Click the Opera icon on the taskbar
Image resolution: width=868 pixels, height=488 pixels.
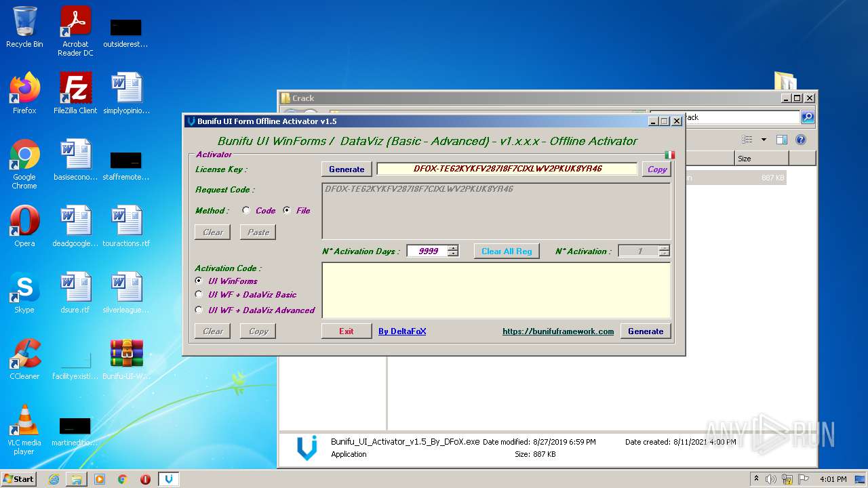[145, 479]
